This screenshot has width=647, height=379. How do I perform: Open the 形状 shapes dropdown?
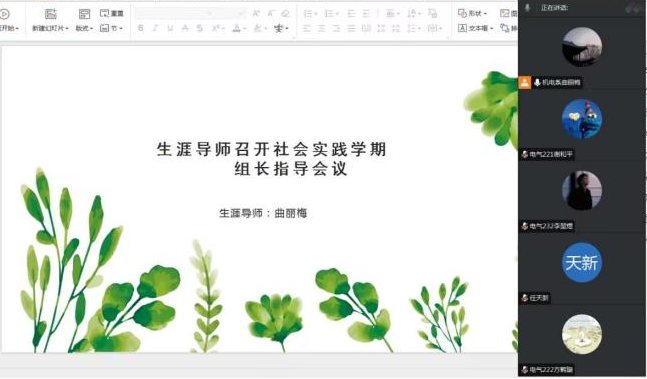[472, 13]
